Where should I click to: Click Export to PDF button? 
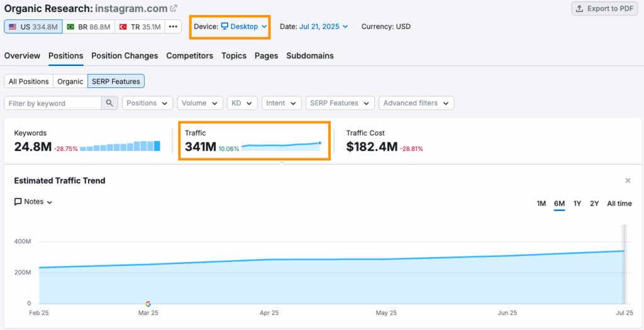(604, 9)
